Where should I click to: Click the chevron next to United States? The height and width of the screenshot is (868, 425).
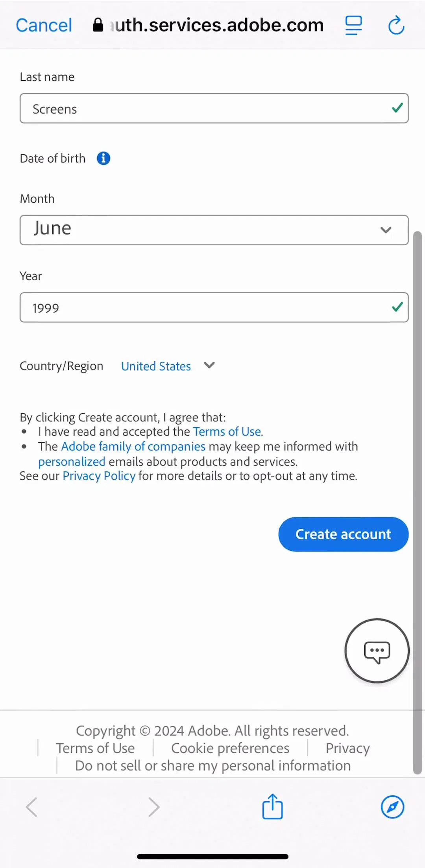[x=209, y=365]
